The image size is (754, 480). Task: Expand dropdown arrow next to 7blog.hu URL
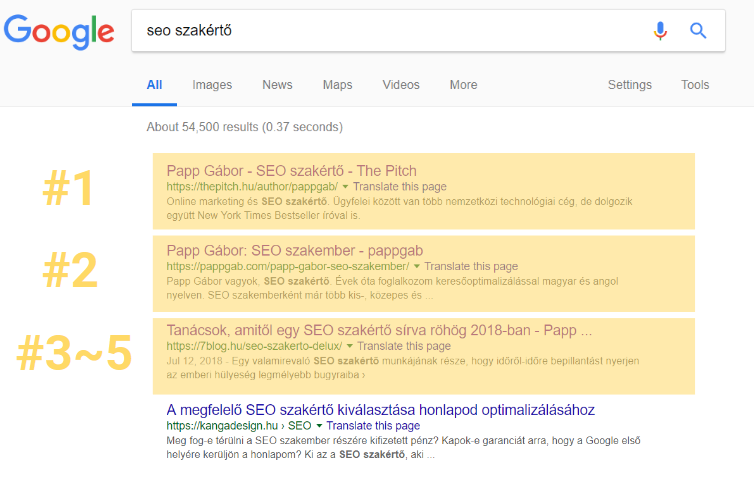point(350,346)
